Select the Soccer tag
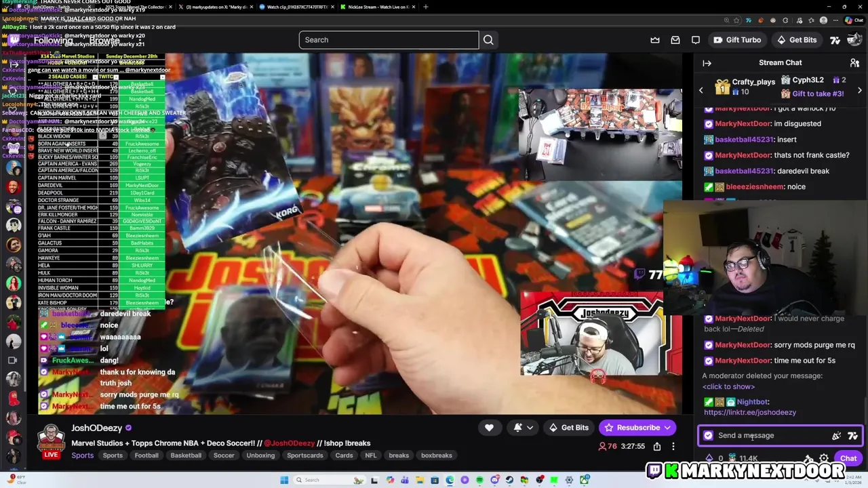This screenshot has width=868, height=488. (224, 455)
